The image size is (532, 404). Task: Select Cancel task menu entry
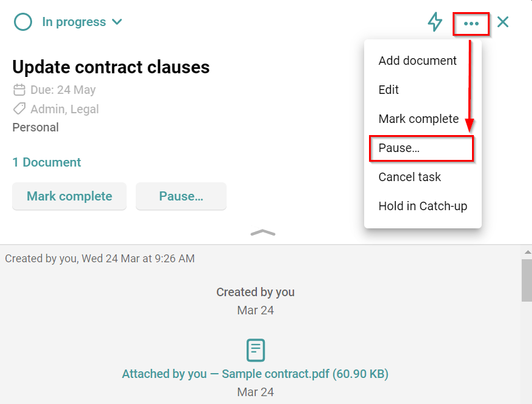(x=410, y=177)
